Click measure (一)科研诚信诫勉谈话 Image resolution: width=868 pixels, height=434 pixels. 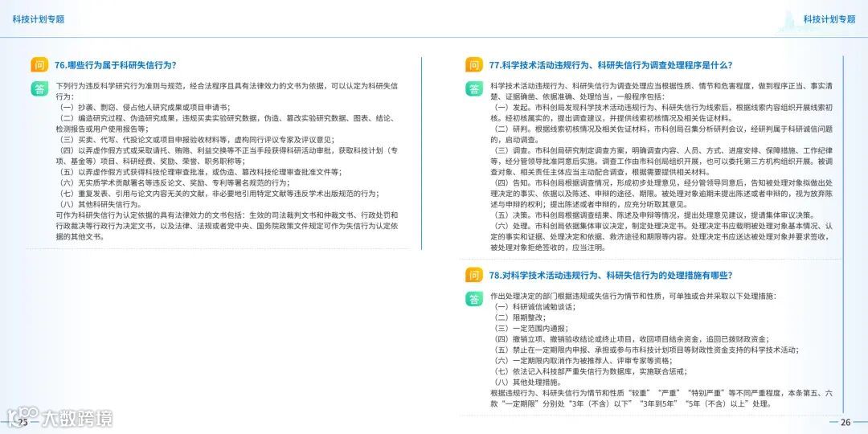coord(534,307)
